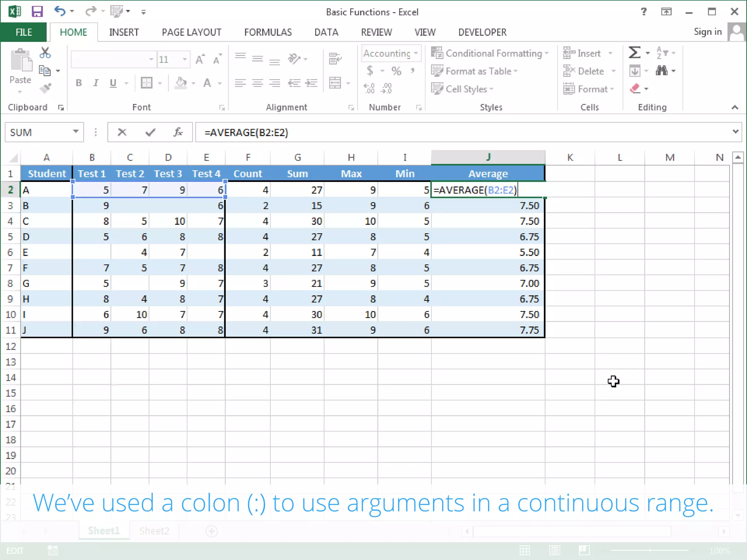The image size is (747, 560).
Task: Switch to the INSERT tab
Action: tap(124, 32)
